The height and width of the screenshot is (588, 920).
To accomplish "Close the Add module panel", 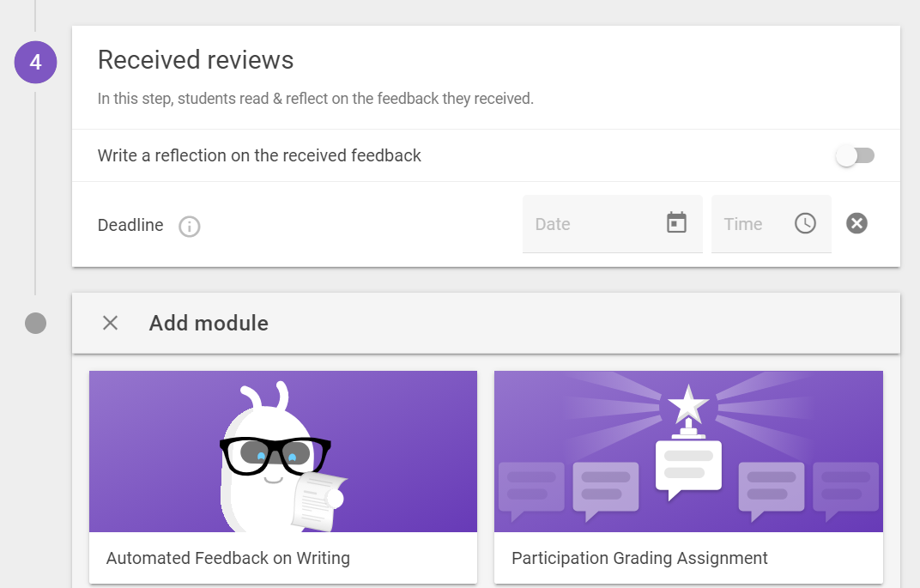I will (x=111, y=323).
